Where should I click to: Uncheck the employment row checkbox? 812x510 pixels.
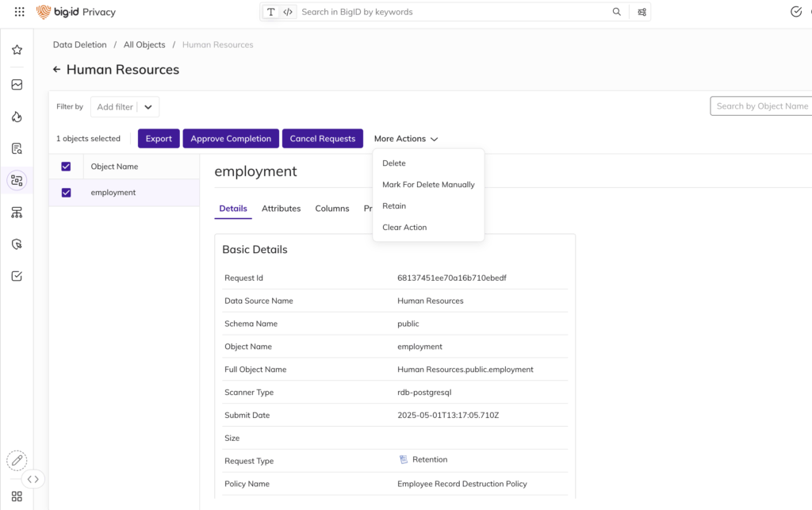pos(66,193)
